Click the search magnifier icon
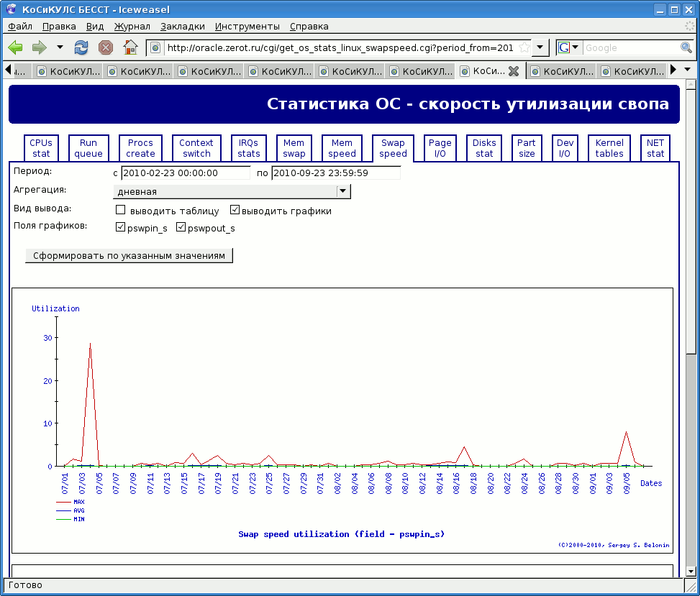This screenshot has width=700, height=596. click(x=686, y=47)
